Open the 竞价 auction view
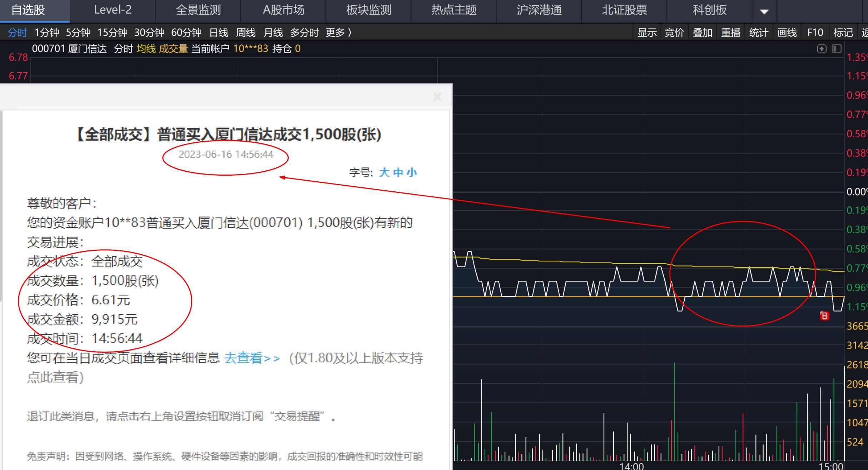 point(675,32)
